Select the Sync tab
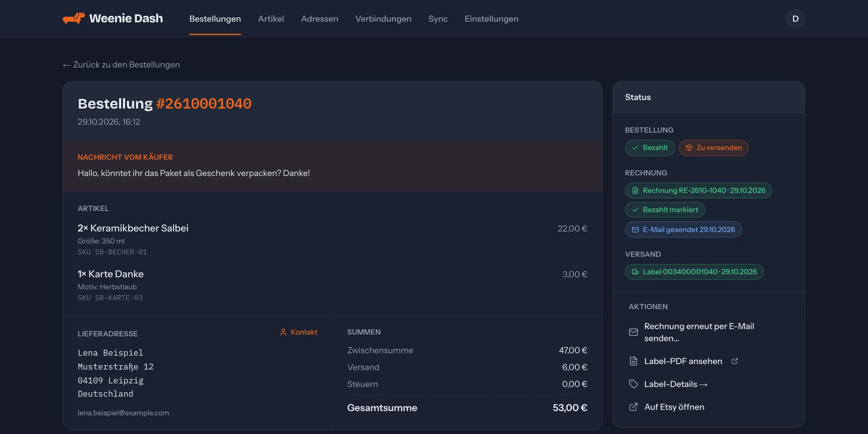 [x=438, y=19]
